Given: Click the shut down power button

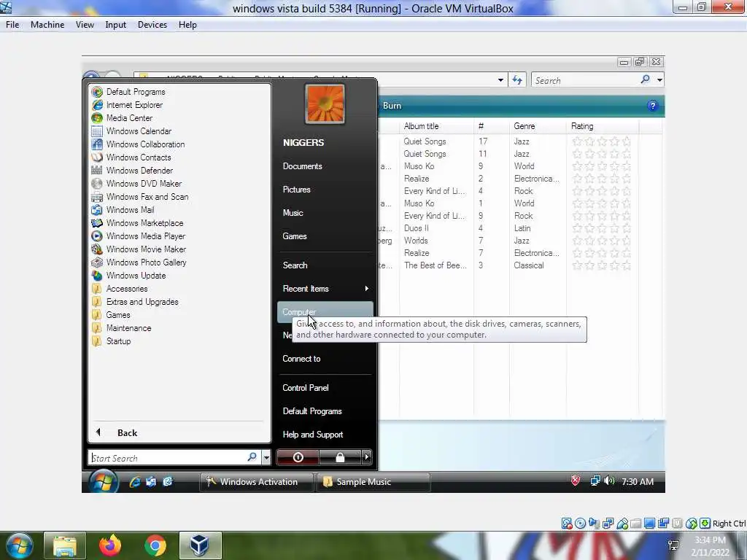Looking at the screenshot, I should (x=298, y=457).
